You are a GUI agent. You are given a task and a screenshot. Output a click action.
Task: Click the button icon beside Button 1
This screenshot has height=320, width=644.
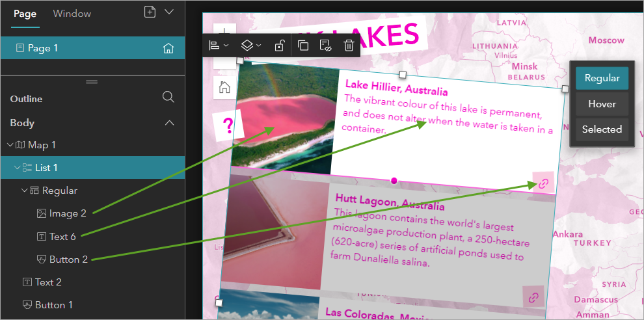click(27, 305)
